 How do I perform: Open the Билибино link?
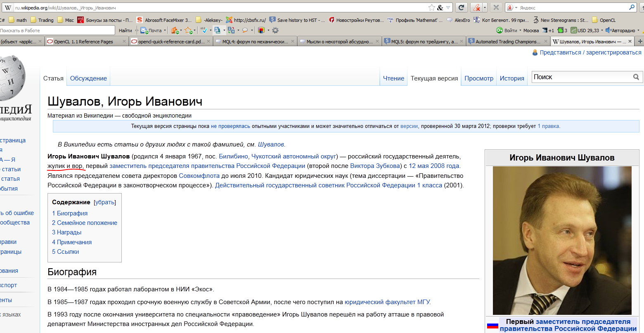pyautogui.click(x=233, y=156)
